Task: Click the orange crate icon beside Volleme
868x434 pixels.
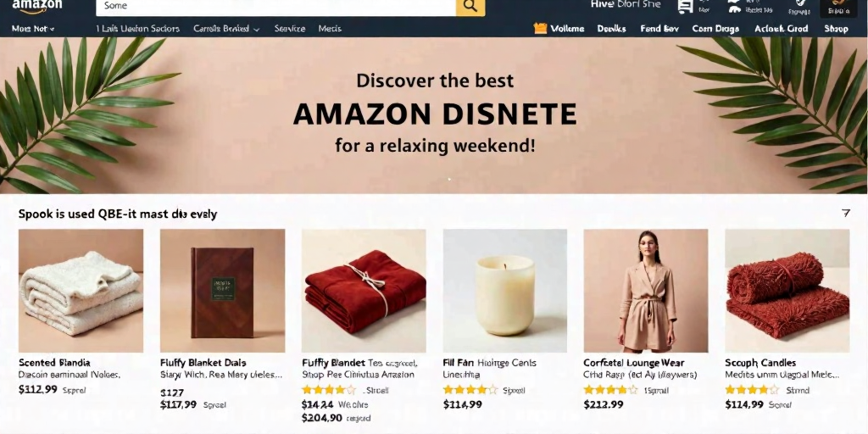Action: pos(540,28)
